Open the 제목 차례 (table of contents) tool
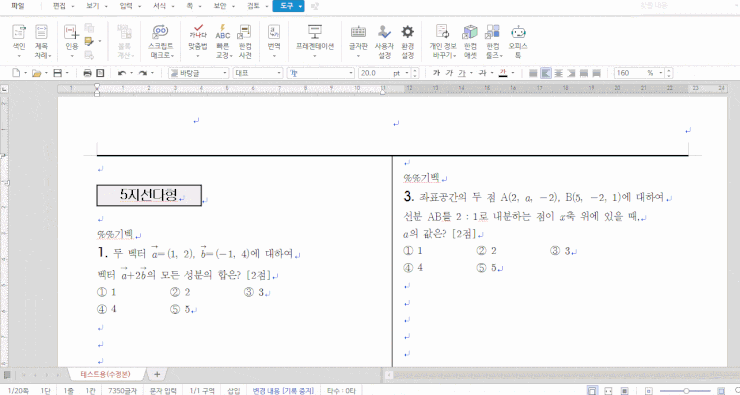740x395 pixels. click(42, 42)
